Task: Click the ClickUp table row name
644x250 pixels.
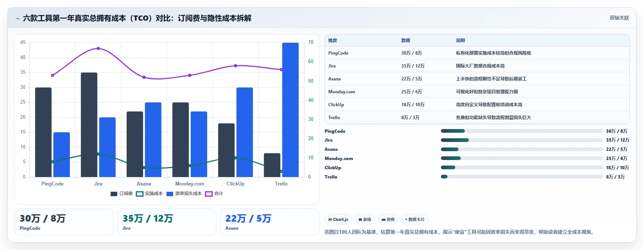Action: (336, 105)
